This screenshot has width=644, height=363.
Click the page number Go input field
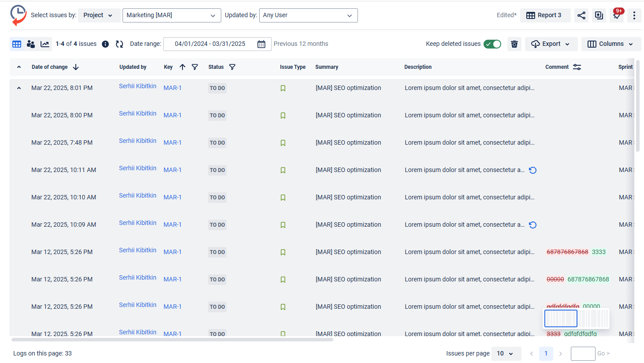pos(583,354)
